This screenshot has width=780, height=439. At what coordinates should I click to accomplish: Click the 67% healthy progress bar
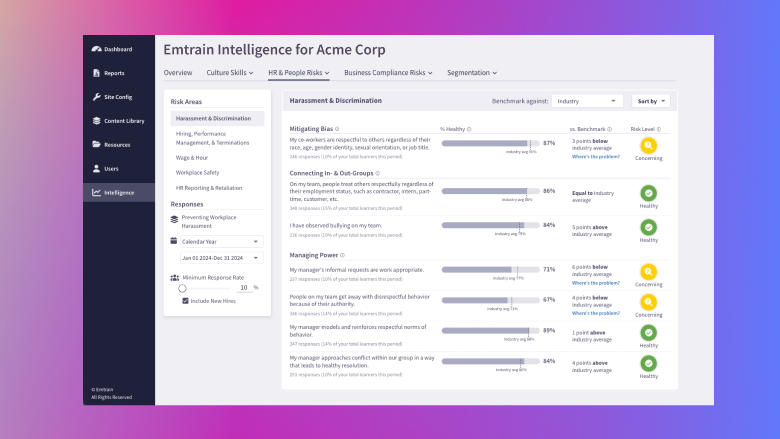tap(490, 300)
